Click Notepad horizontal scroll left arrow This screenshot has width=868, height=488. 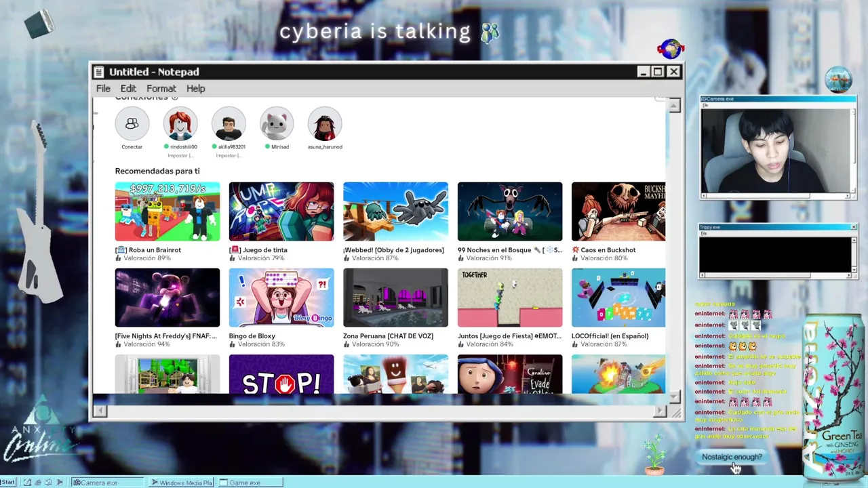click(x=100, y=411)
